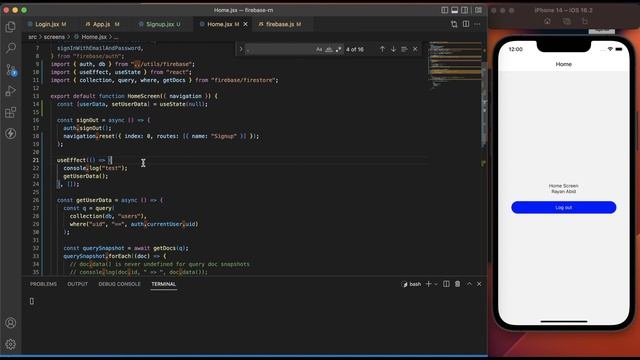Image resolution: width=640 pixels, height=360 pixels.
Task: Open the Extensions view
Action: [x=11, y=112]
